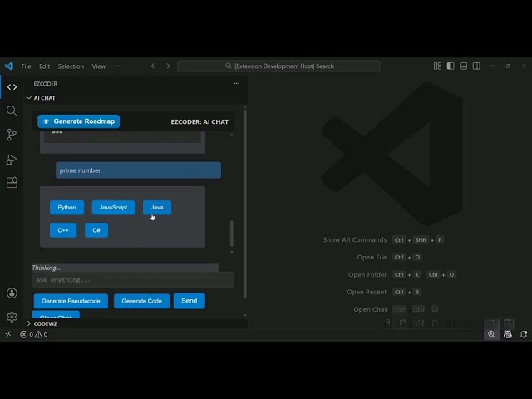Click the chat messages scrollbar thumb
The width and height of the screenshot is (532, 399).
pos(232,234)
